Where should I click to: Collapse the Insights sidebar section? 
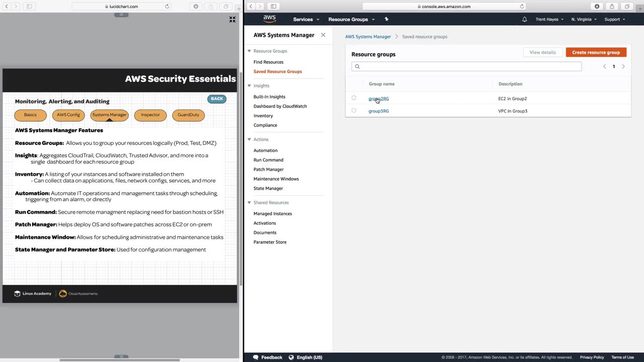[x=249, y=85]
